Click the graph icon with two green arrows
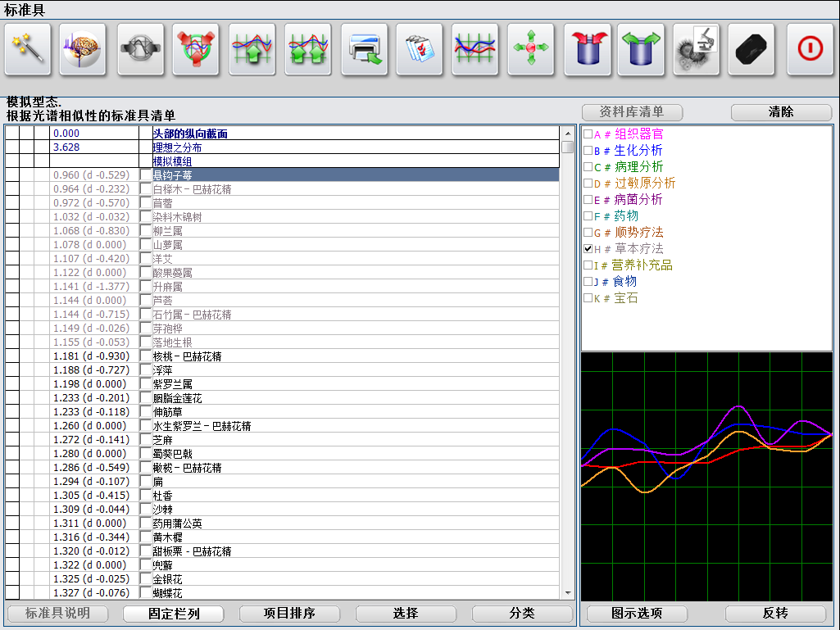840x630 pixels. (x=308, y=49)
